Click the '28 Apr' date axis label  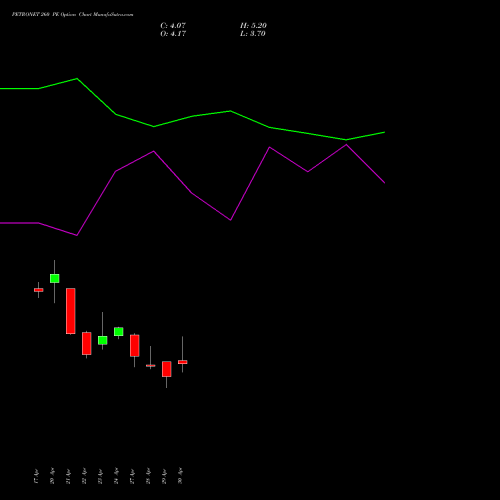point(148,476)
